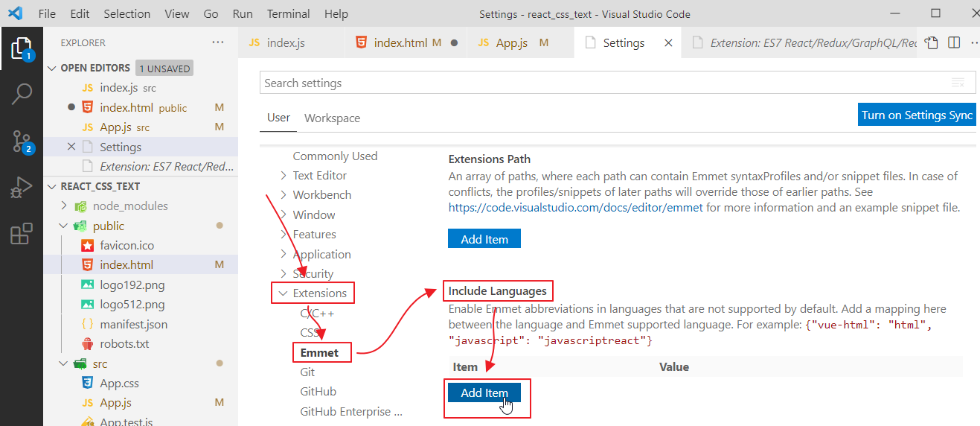The width and height of the screenshot is (980, 426).
Task: Click Turn on Settings Sync button
Action: 916,115
